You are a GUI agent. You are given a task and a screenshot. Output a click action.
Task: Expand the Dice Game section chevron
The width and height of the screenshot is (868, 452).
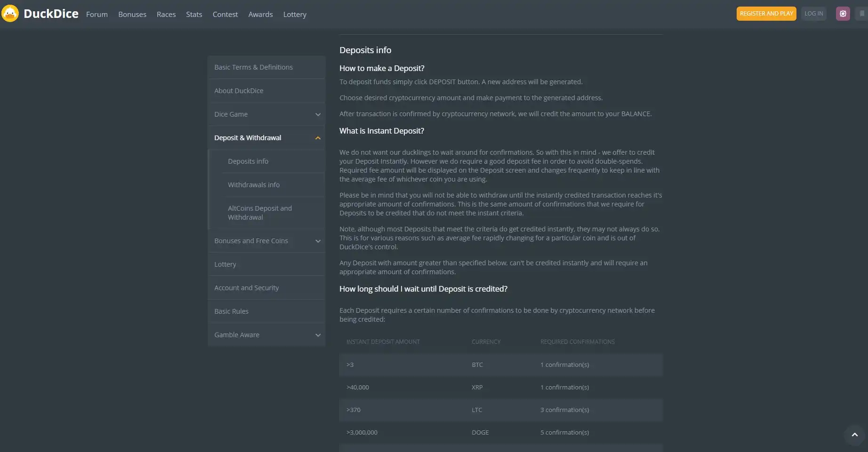point(318,114)
